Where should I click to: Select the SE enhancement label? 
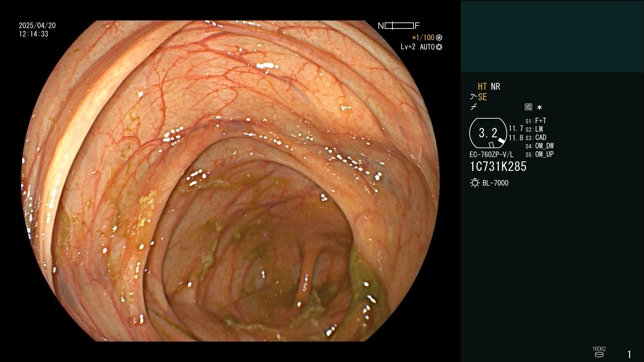[482, 97]
